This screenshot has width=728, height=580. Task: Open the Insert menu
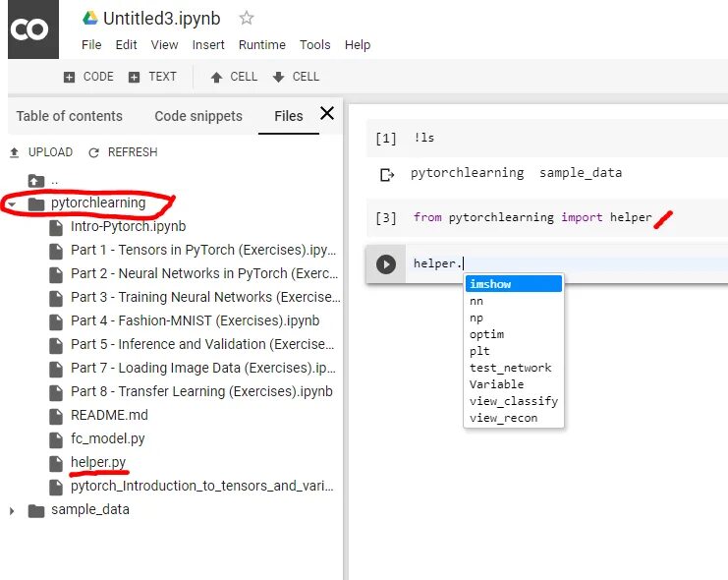tap(208, 44)
